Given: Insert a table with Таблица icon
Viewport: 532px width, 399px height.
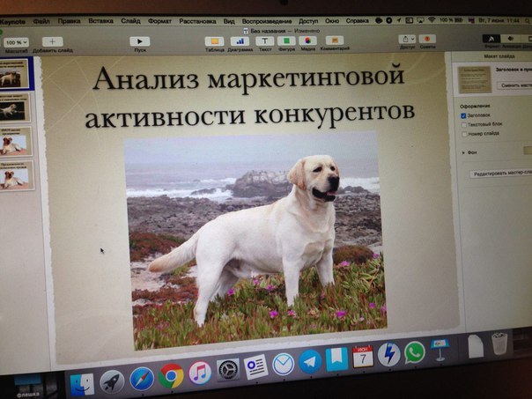Looking at the screenshot, I should [213, 41].
